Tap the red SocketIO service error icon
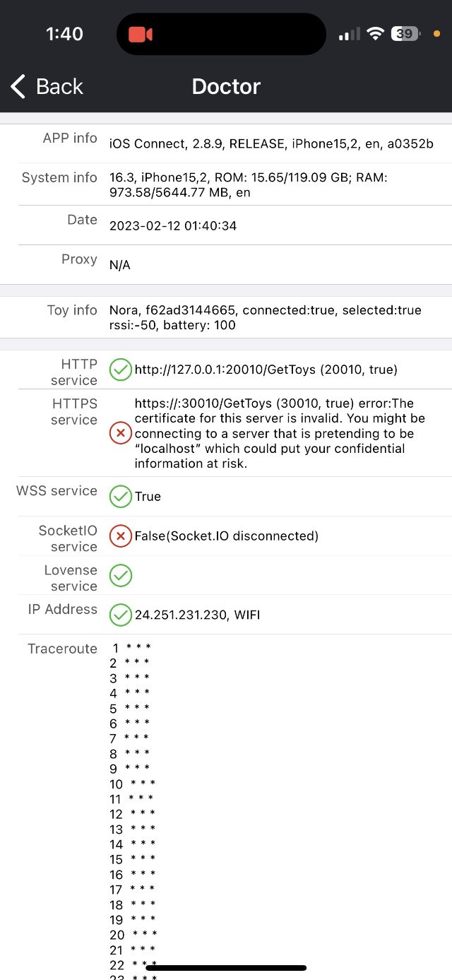Viewport: 452px width, 980px height. click(121, 536)
